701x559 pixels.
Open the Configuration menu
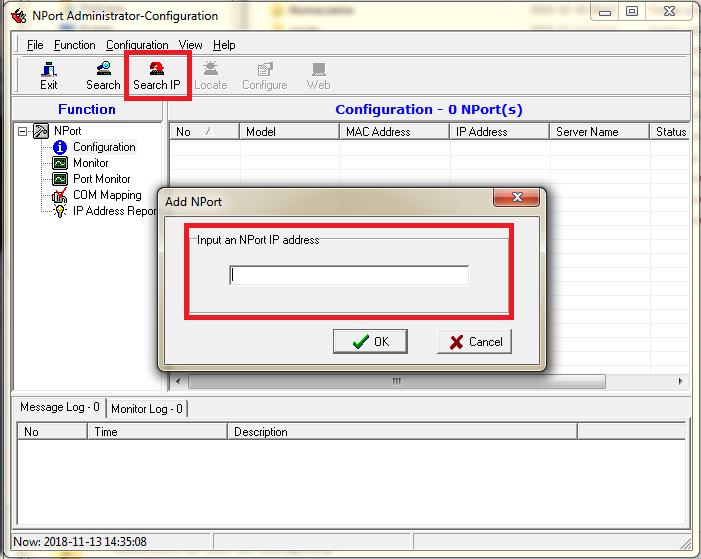click(x=137, y=45)
